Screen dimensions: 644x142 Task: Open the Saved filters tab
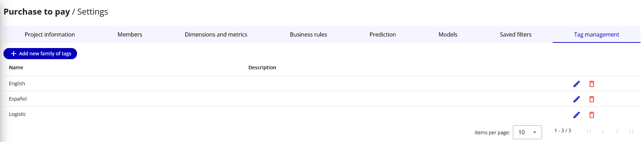(x=516, y=34)
